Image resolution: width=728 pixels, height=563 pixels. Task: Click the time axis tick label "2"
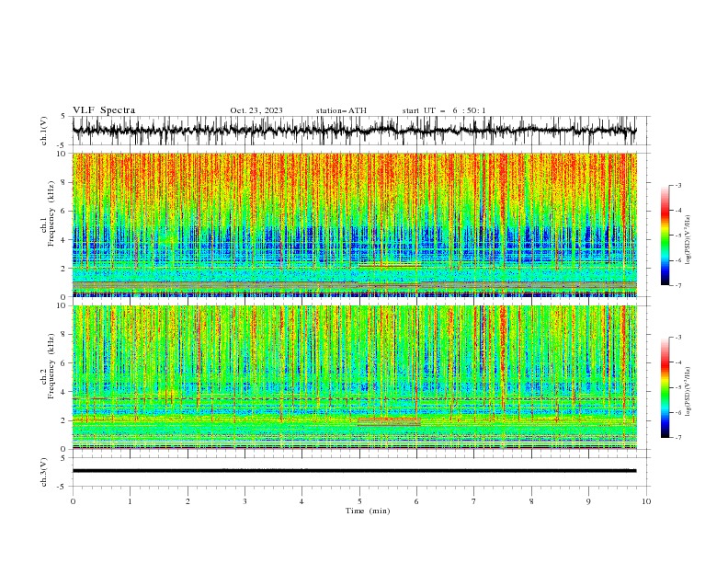[188, 501]
